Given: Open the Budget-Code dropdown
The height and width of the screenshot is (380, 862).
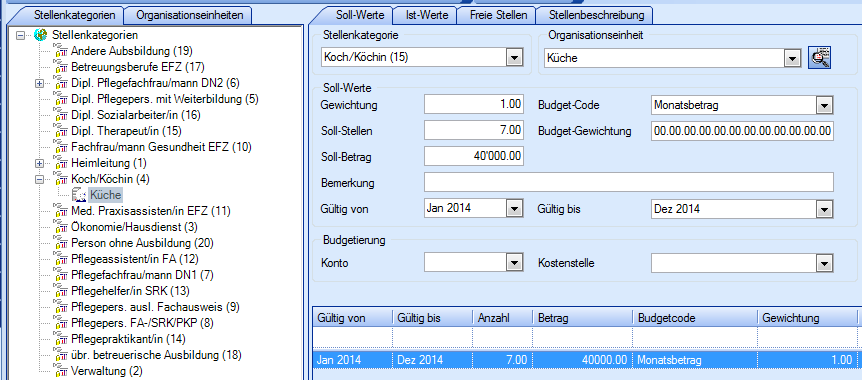Looking at the screenshot, I should coord(824,106).
